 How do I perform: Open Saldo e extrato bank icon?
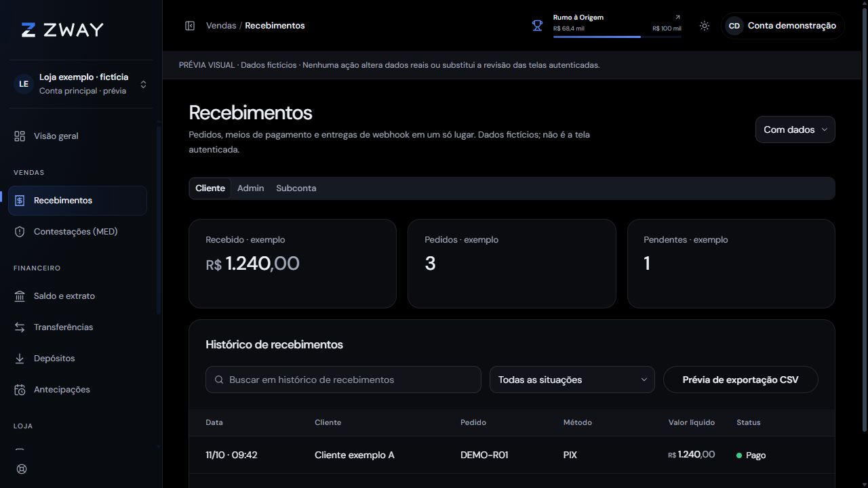[20, 296]
